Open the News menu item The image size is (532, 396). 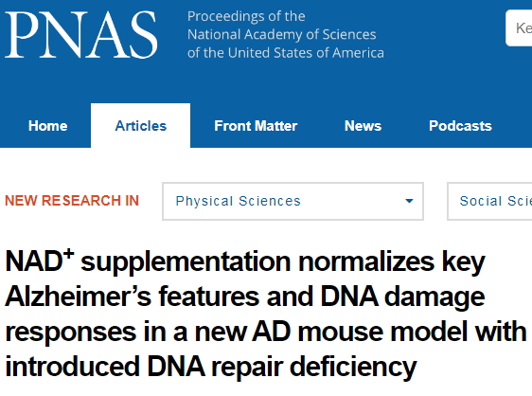[x=364, y=126]
